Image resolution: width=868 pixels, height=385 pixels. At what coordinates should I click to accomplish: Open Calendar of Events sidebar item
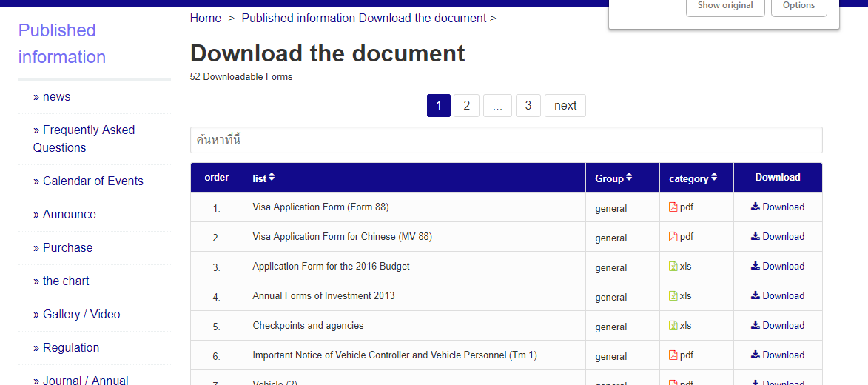[88, 181]
